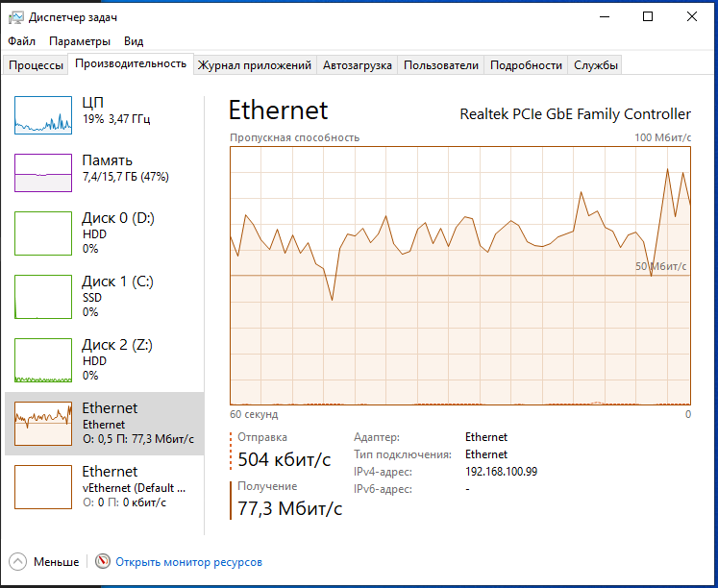
Task: Open the Файл menu
Action: 22,41
